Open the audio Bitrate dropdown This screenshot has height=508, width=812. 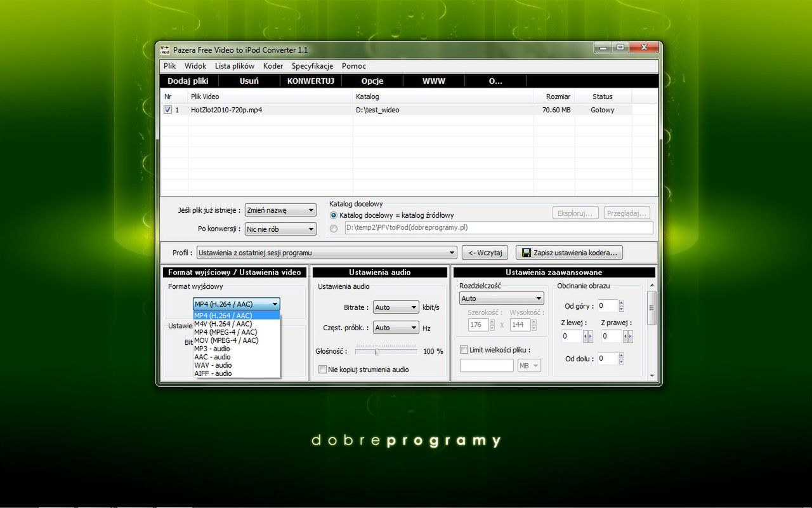click(x=396, y=307)
